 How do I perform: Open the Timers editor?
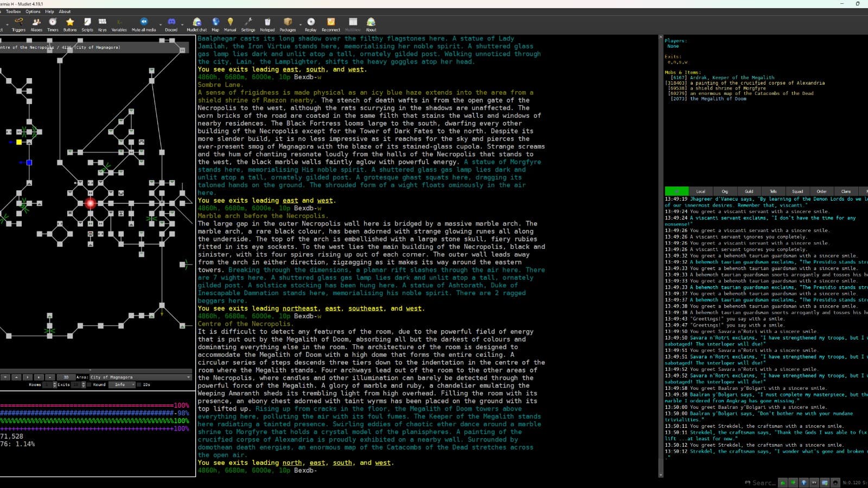[53, 24]
